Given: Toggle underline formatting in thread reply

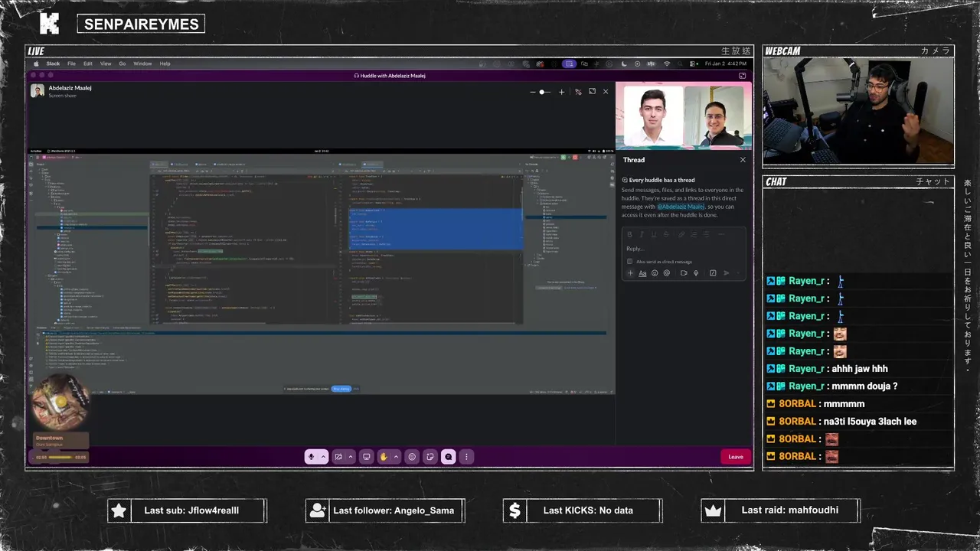Looking at the screenshot, I should 654,234.
